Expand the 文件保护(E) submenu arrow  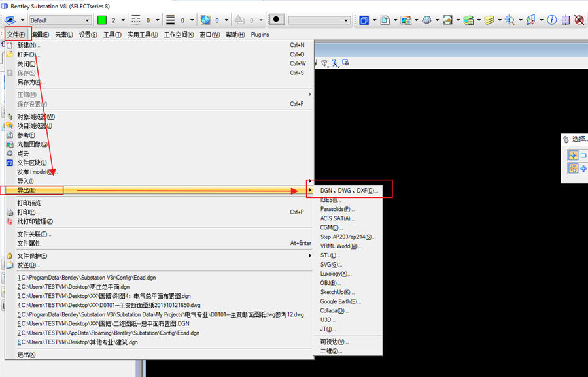pos(310,255)
